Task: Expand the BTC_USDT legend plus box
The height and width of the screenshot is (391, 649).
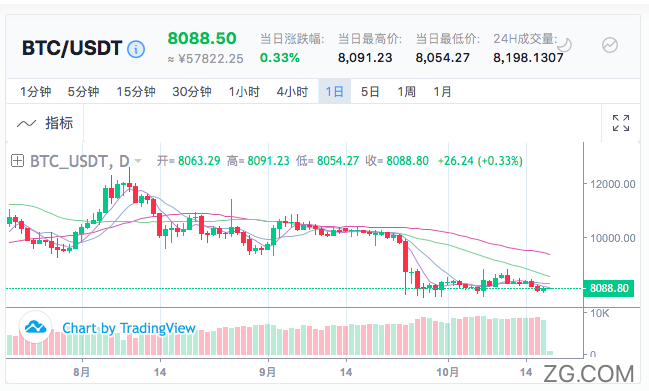Action: coord(17,161)
